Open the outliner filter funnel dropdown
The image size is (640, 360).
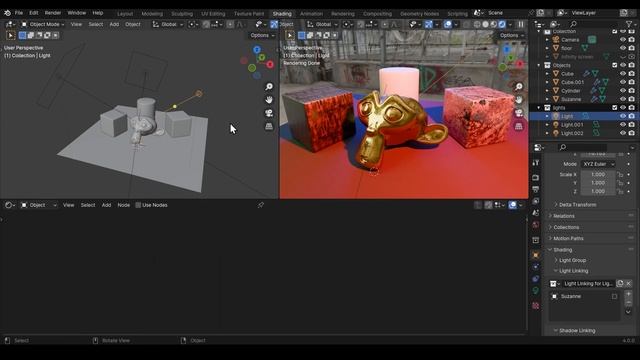click(631, 24)
